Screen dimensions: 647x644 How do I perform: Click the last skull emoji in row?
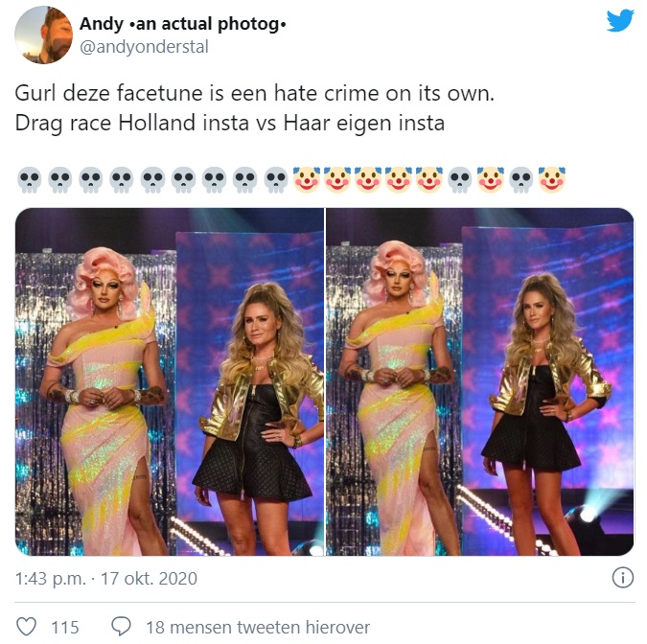coord(521,180)
